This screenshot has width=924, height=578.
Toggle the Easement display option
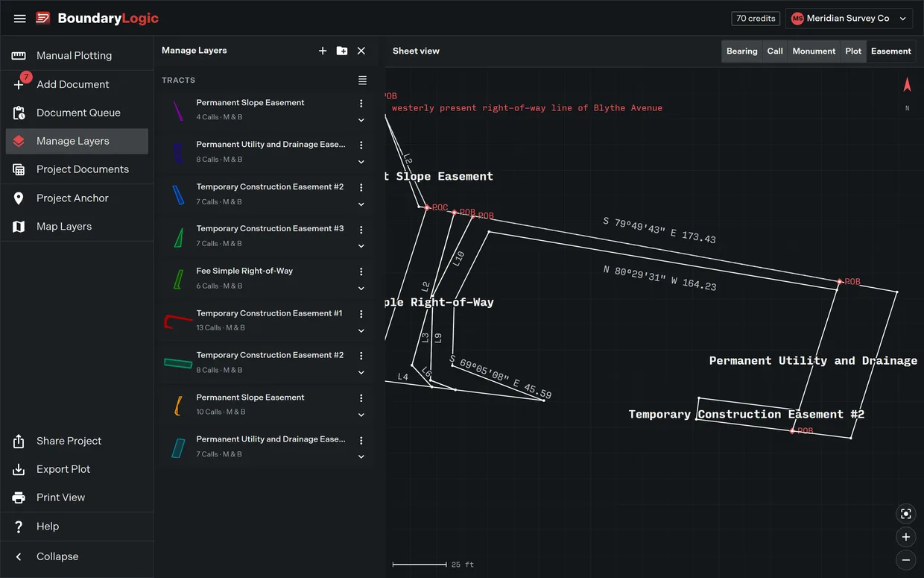tap(891, 51)
